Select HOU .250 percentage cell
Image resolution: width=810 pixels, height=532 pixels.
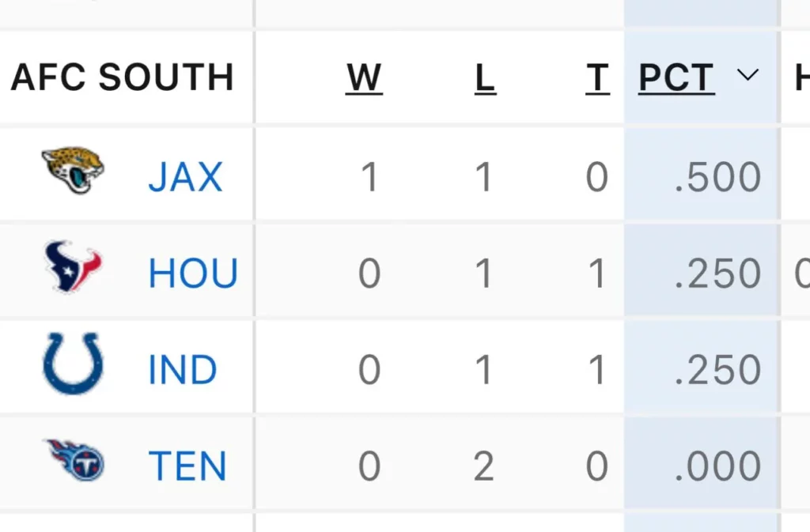click(717, 273)
